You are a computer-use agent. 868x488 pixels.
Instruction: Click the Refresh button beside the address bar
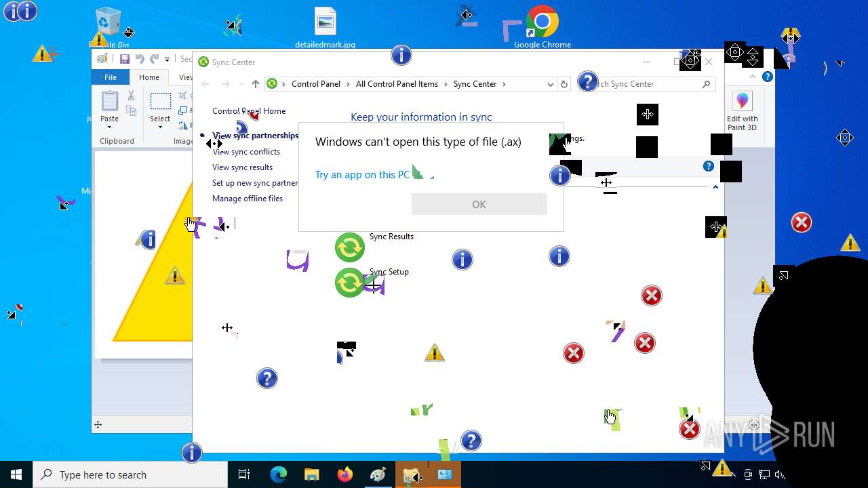click(x=564, y=84)
